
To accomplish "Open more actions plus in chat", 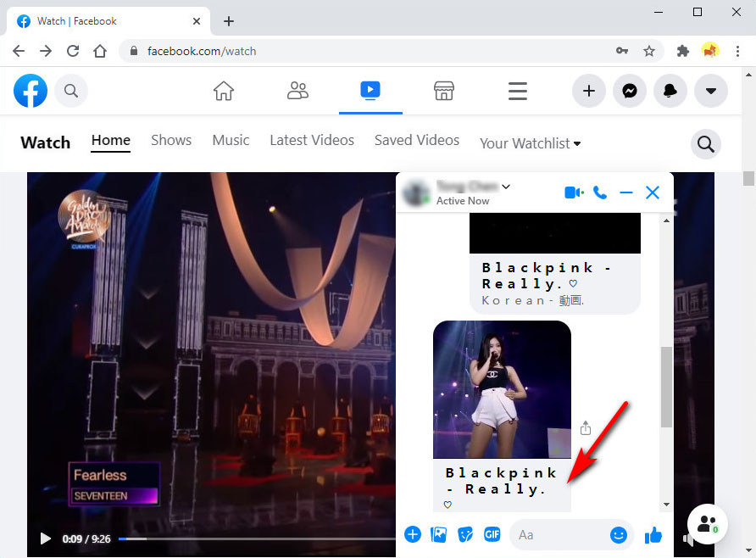I will click(x=413, y=534).
